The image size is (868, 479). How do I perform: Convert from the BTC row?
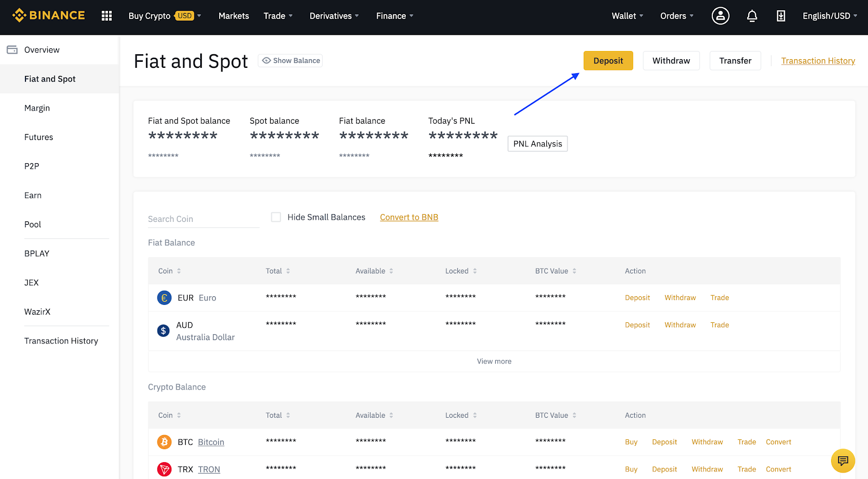tap(778, 442)
